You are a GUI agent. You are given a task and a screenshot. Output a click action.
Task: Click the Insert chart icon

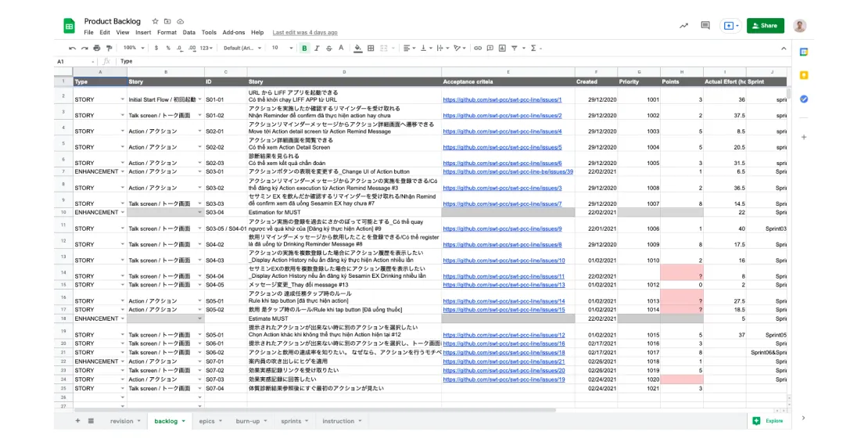[x=502, y=48]
